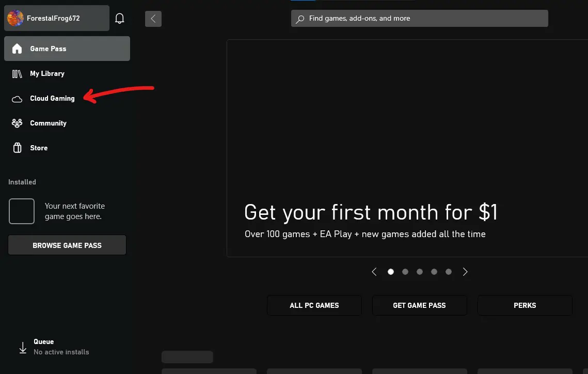Click the 'Queue' label text

point(43,342)
